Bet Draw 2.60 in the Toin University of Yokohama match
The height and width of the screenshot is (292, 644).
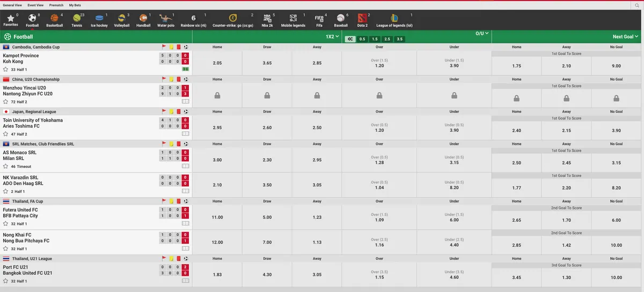tap(267, 128)
